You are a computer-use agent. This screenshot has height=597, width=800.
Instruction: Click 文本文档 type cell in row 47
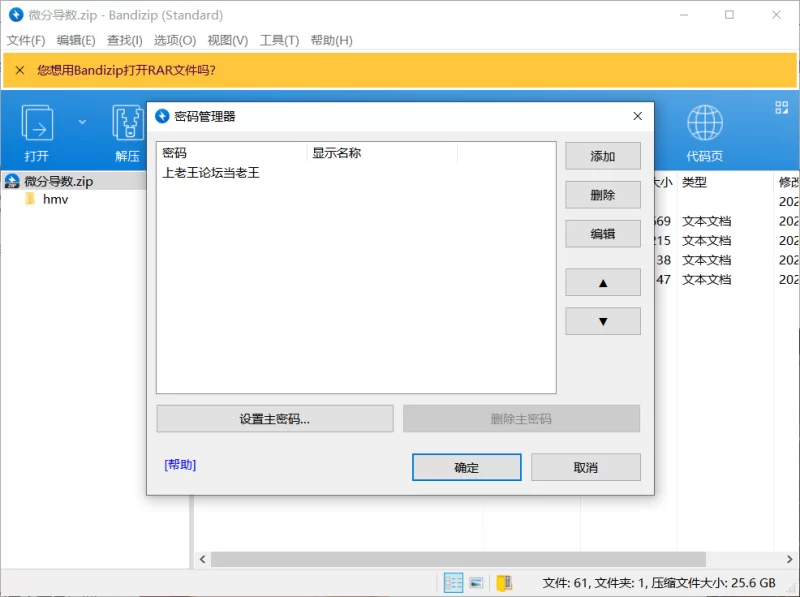[x=707, y=280]
